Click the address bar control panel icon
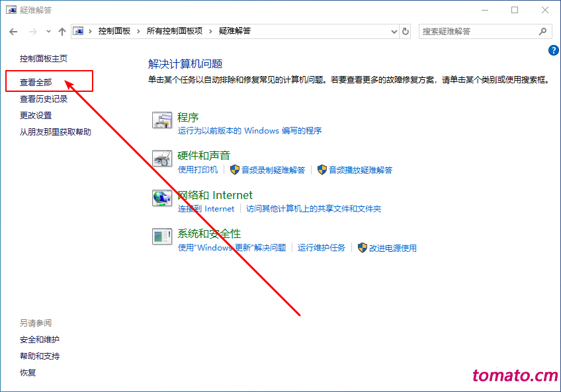This screenshot has width=561, height=392. click(x=78, y=31)
